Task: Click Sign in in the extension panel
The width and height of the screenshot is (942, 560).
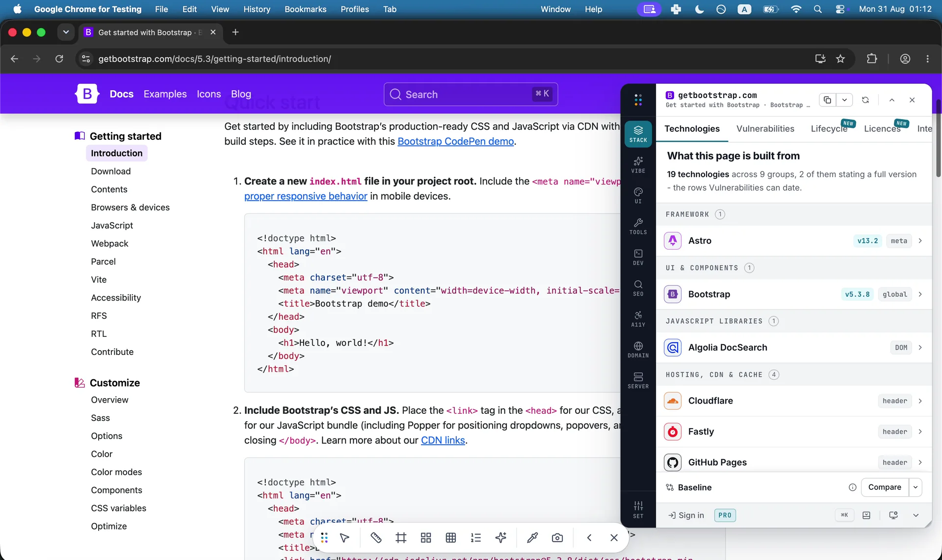Action: tap(686, 515)
